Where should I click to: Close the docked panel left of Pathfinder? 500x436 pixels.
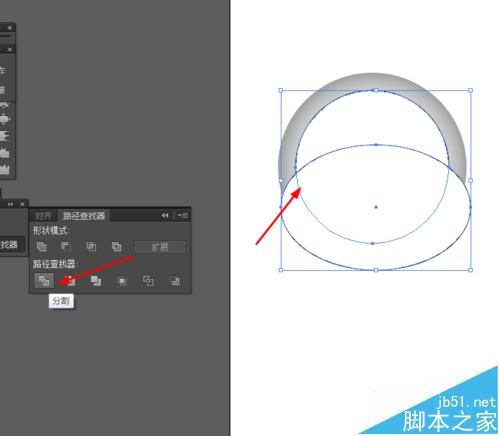pyautogui.click(x=22, y=204)
